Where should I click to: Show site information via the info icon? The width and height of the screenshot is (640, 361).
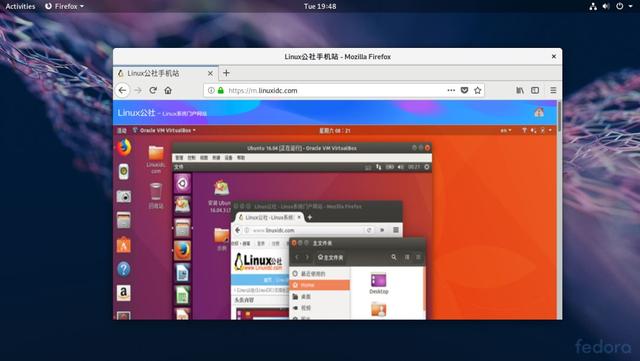pyautogui.click(x=211, y=90)
